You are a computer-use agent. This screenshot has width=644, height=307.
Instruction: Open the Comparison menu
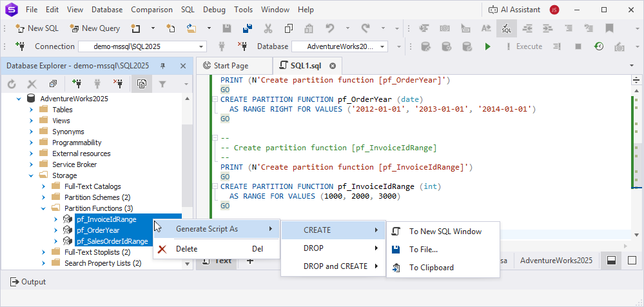click(x=152, y=10)
